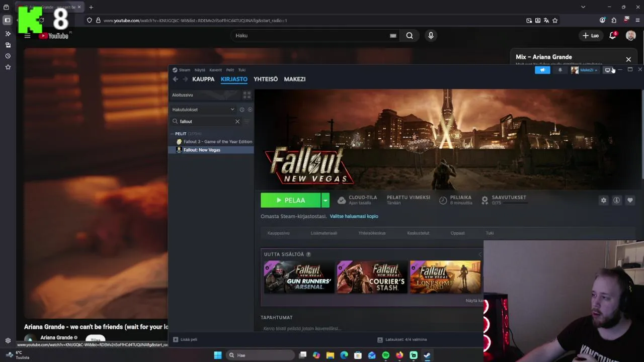Toggle ready-to-play filter icon in library
The height and width of the screenshot is (362, 644).
[x=250, y=110]
